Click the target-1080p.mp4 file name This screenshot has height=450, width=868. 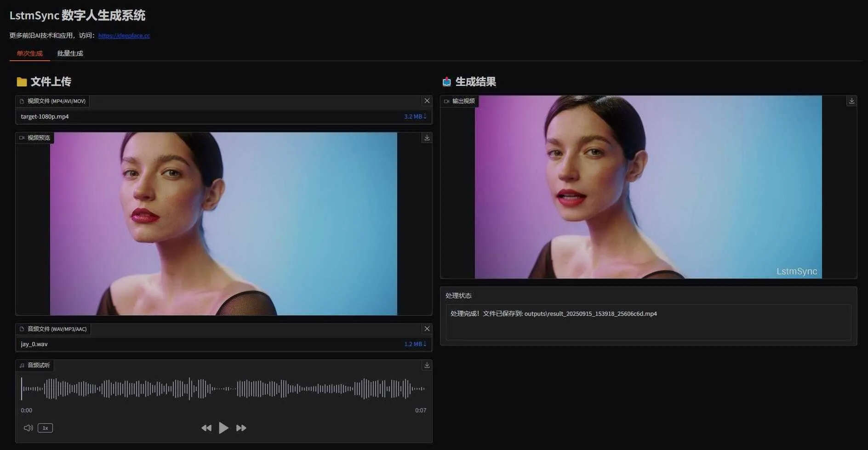(x=45, y=116)
